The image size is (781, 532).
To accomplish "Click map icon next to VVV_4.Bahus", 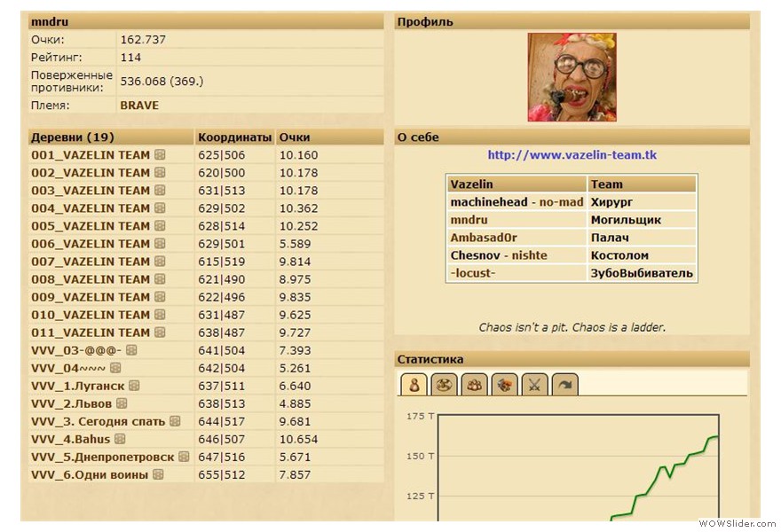I will (120, 439).
